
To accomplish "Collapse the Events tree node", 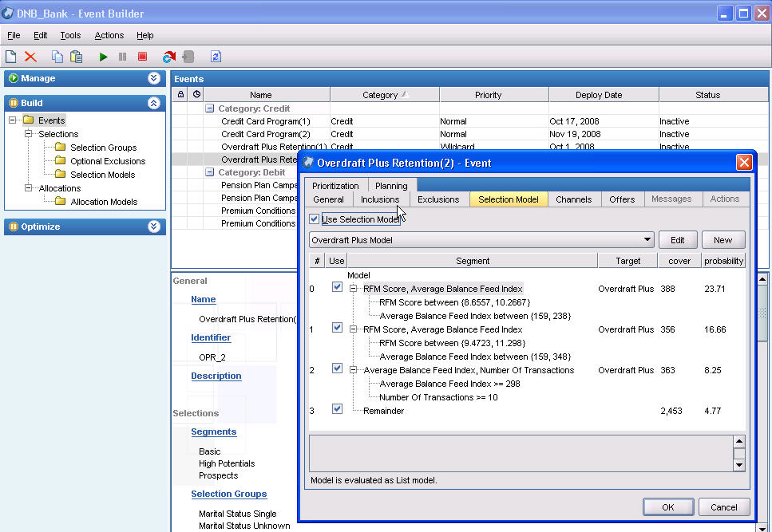I will [13, 120].
